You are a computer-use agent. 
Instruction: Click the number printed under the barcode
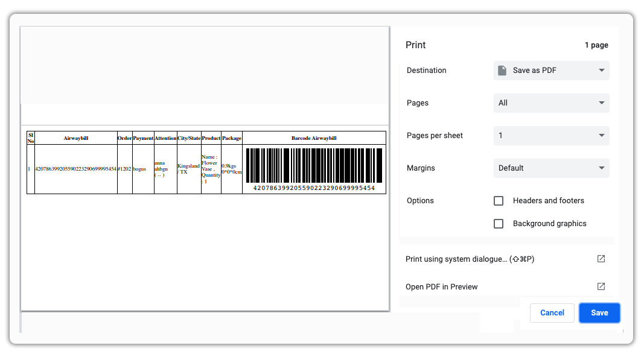pyautogui.click(x=314, y=188)
